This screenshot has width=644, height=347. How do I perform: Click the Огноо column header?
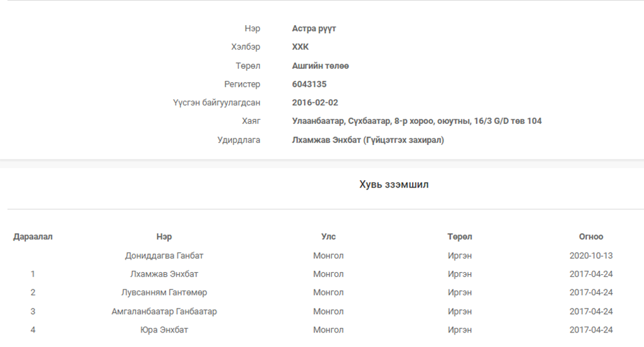591,237
